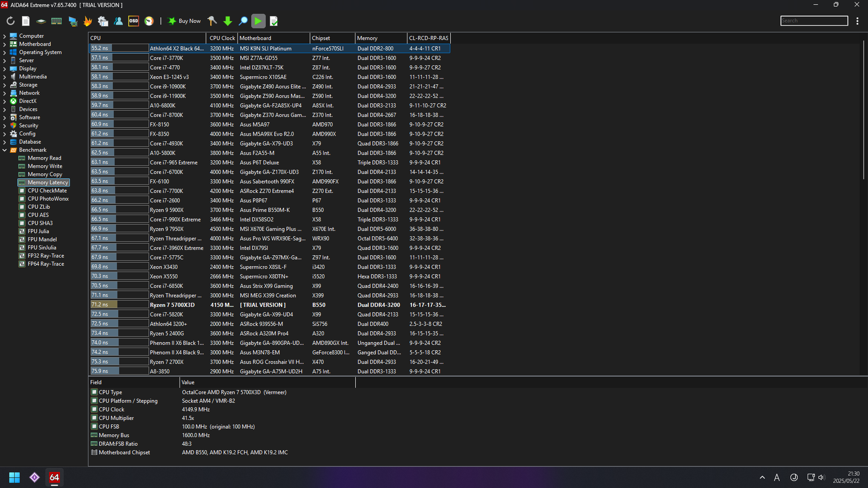This screenshot has height=488, width=868.
Task: Select Database in the tree
Action: point(30,142)
